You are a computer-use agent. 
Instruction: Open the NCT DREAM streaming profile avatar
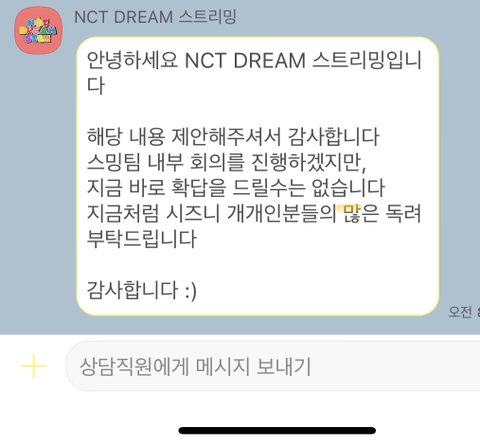(x=38, y=30)
